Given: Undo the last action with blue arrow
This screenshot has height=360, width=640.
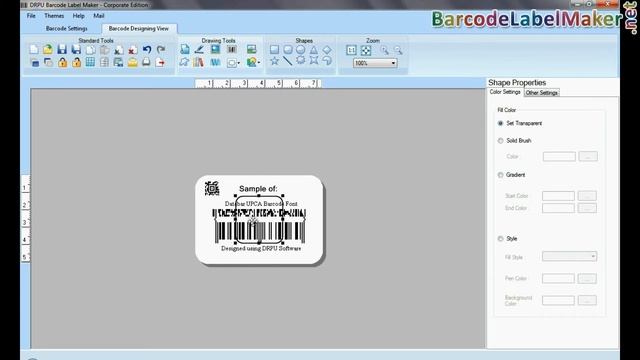Looking at the screenshot, I should pos(147,50).
